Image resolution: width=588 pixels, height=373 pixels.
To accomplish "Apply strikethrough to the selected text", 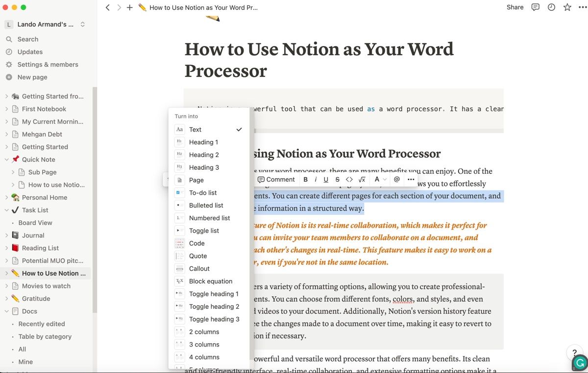I will (337, 180).
